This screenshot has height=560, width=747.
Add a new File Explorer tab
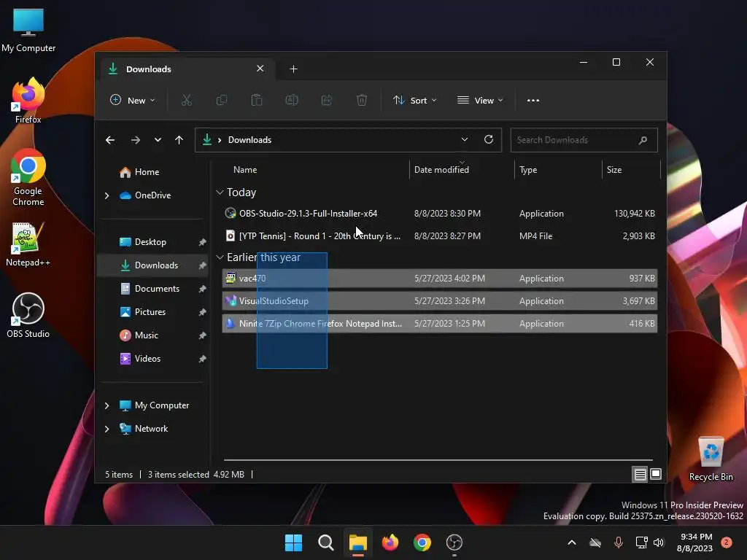tap(293, 69)
